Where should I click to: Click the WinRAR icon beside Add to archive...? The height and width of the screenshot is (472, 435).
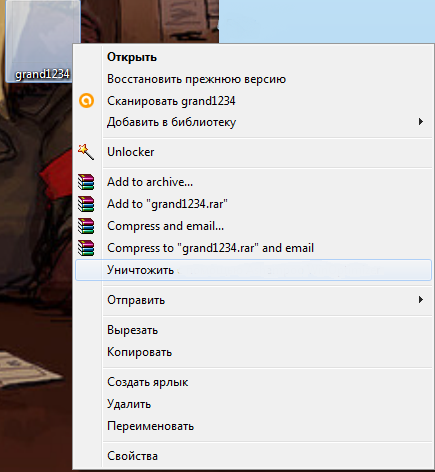(x=86, y=182)
